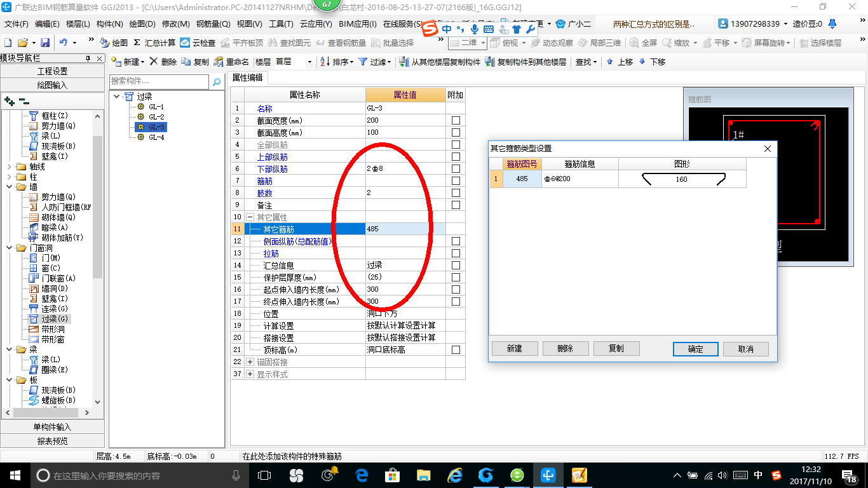Open the 查找 dropdown
The width and height of the screenshot is (868, 488).
[586, 62]
